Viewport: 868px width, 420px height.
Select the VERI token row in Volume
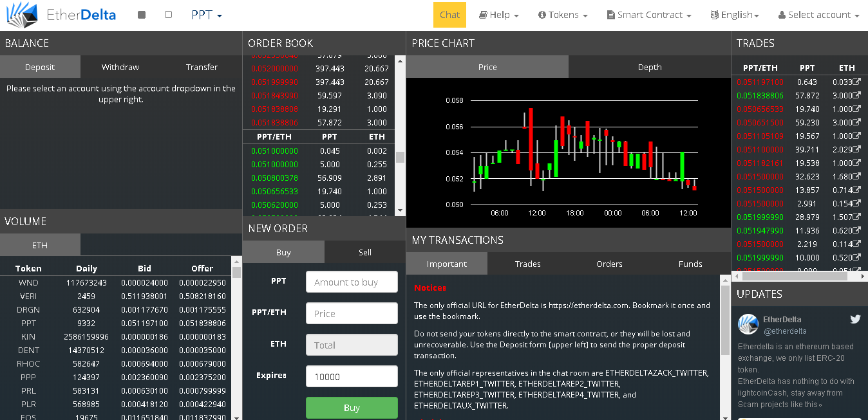coord(115,296)
